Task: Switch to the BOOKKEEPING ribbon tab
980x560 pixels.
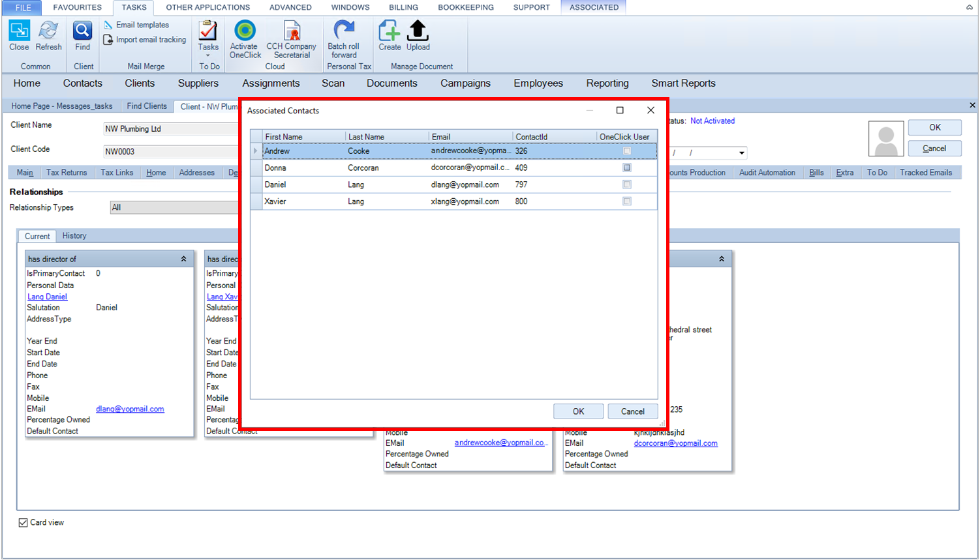Action: click(466, 7)
